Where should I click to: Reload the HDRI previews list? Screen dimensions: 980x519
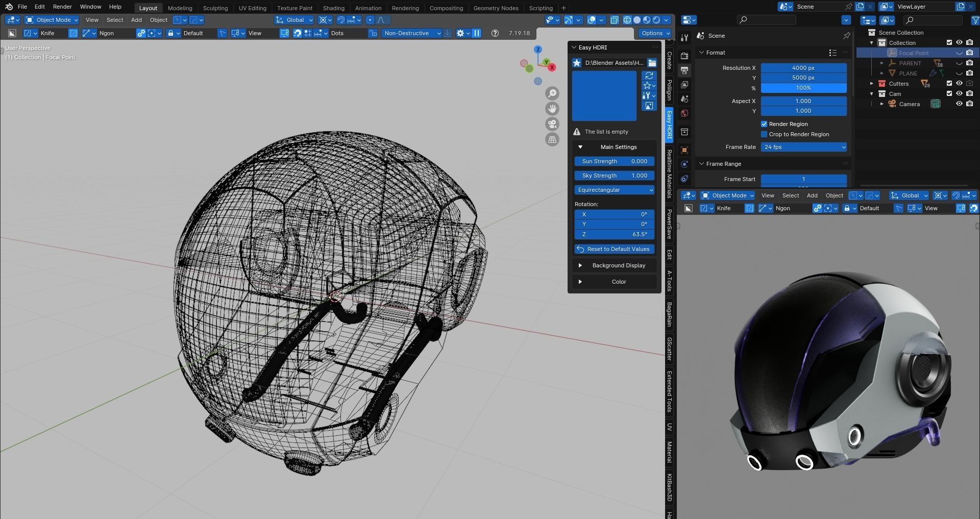[649, 76]
